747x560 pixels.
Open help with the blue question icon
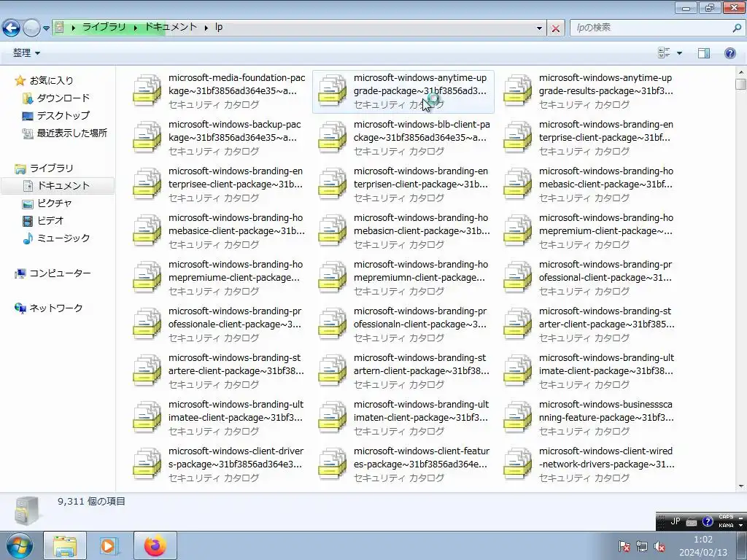click(729, 52)
